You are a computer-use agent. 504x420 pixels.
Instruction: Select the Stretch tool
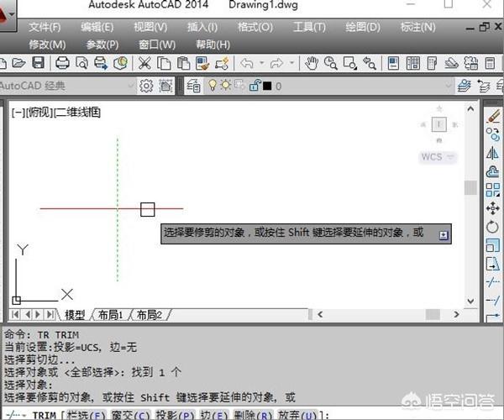(x=493, y=264)
